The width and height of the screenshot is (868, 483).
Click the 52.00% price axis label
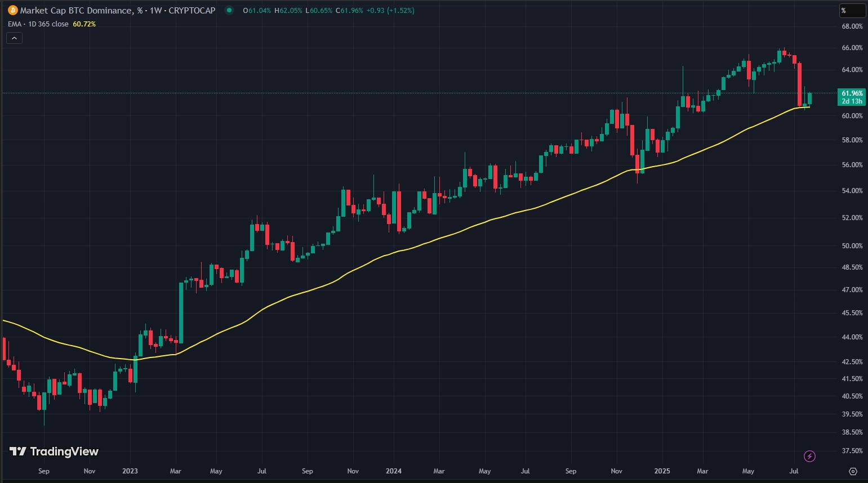[852, 218]
